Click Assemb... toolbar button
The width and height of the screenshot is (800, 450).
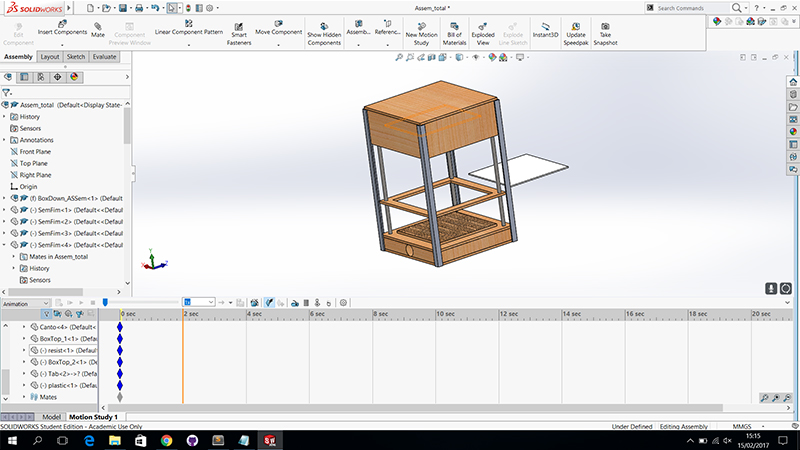tap(358, 28)
